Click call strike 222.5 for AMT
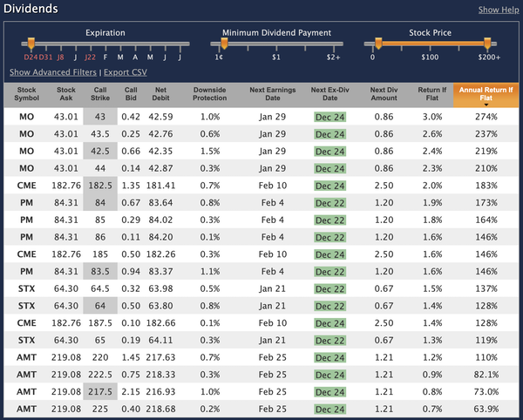This screenshot has width=523, height=420. (100, 375)
